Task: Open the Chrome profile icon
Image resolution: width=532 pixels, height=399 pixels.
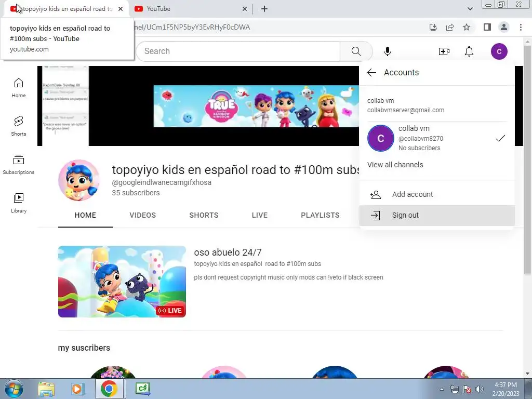Action: pyautogui.click(x=504, y=27)
